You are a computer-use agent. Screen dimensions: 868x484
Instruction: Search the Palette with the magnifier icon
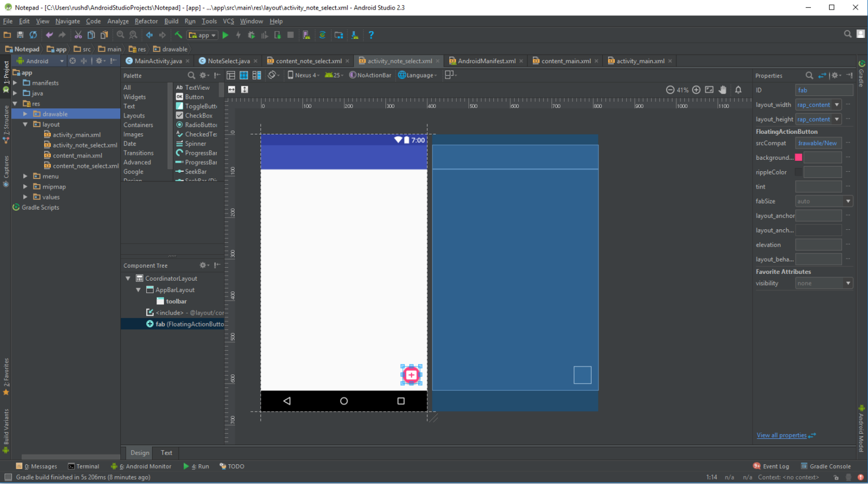[192, 76]
